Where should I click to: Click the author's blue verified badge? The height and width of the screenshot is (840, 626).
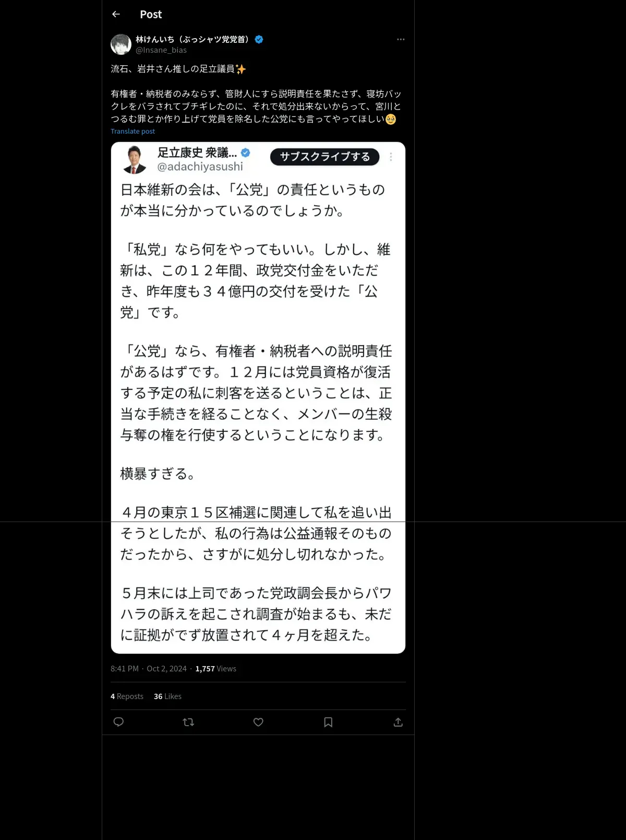[x=259, y=39]
